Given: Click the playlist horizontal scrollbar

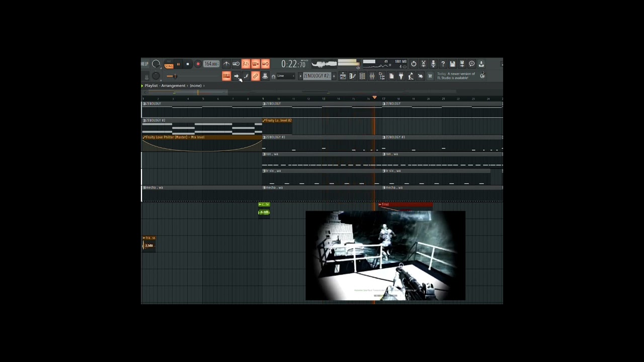Looking at the screenshot, I should pos(322,93).
